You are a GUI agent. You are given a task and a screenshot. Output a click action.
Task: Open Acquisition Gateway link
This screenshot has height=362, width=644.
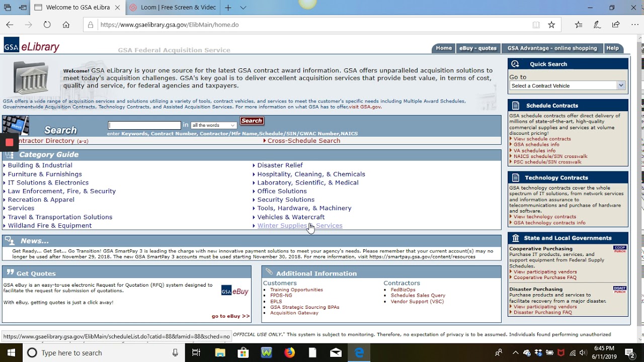(294, 313)
